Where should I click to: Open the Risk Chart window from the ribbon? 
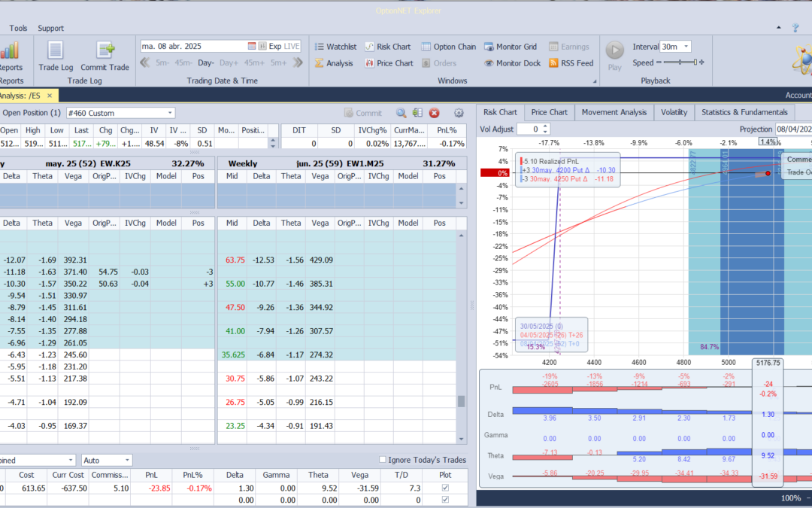(x=387, y=47)
